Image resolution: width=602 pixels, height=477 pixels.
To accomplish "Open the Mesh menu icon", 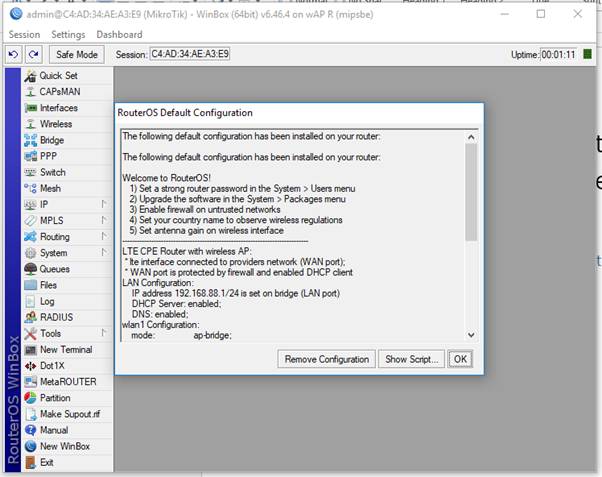I will [30, 189].
